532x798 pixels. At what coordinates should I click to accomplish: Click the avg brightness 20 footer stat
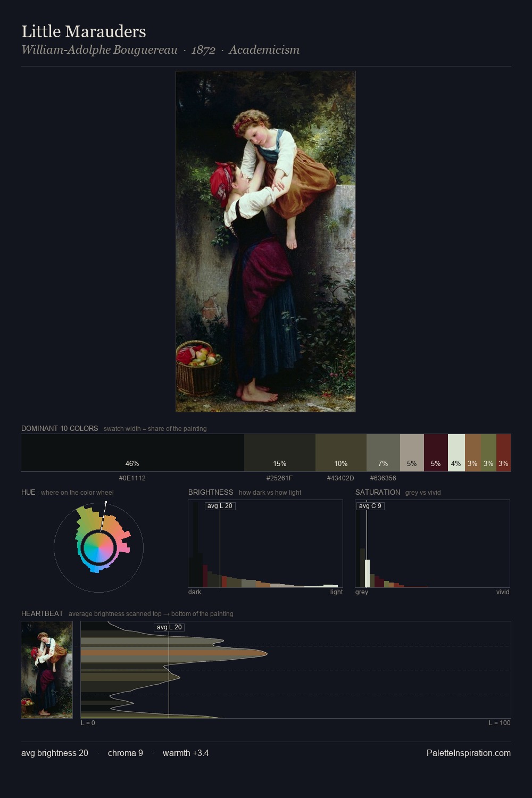click(55, 753)
